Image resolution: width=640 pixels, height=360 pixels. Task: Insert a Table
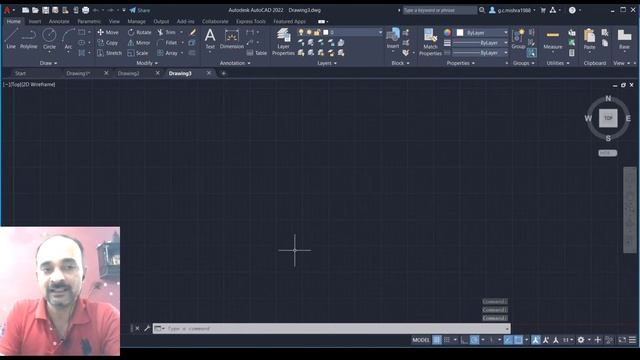[257, 53]
